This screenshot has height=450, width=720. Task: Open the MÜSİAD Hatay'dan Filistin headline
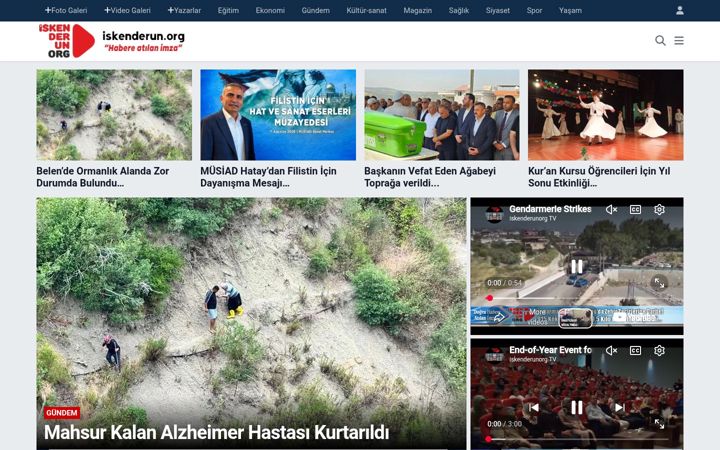268,177
